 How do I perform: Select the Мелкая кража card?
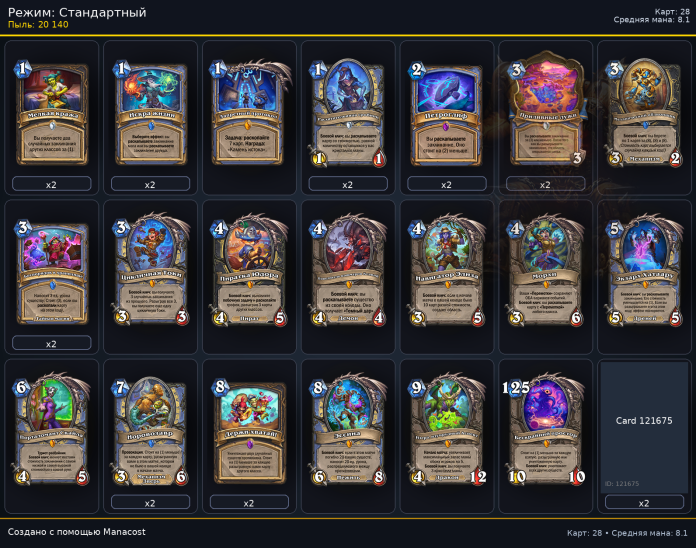(51, 113)
